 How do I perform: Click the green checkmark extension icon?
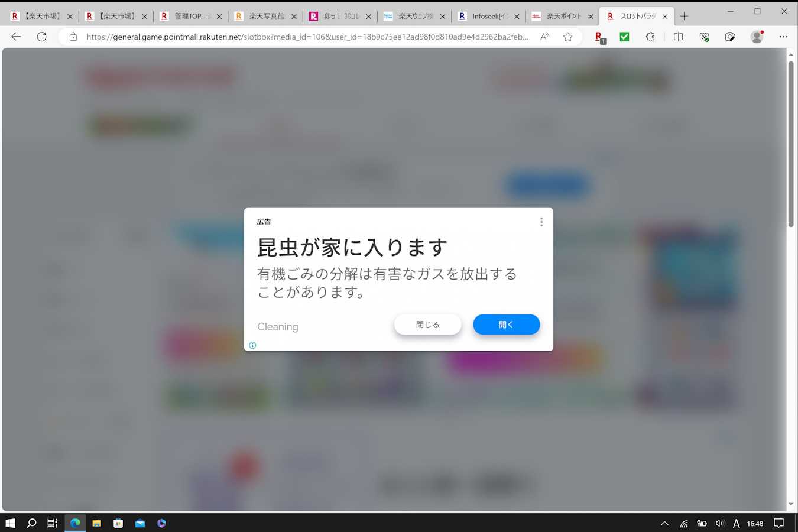pos(624,37)
